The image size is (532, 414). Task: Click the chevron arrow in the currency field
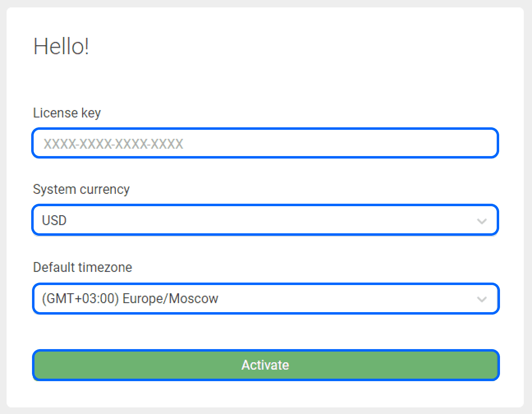[x=482, y=221]
